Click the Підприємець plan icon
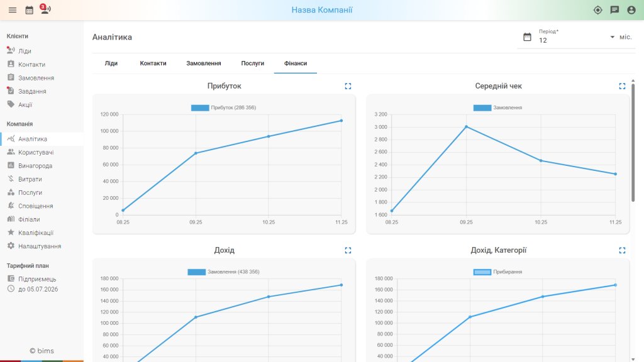Screen dimensions: 644x362 [11, 278]
